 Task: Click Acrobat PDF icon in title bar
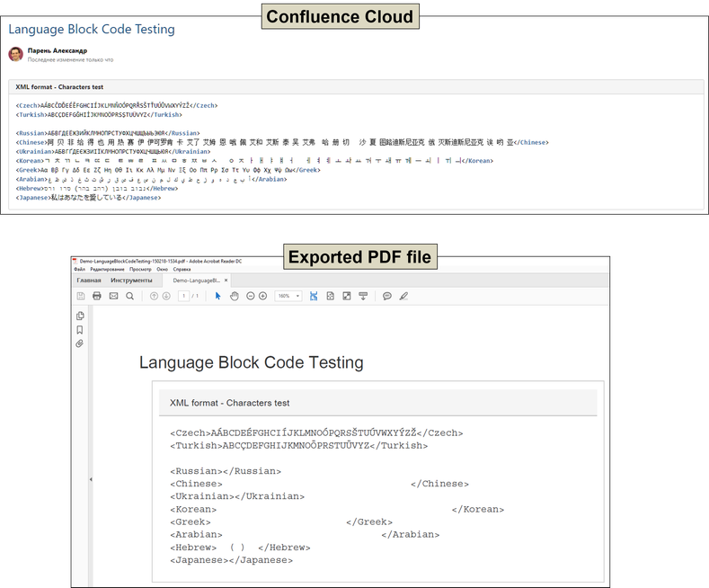75,261
